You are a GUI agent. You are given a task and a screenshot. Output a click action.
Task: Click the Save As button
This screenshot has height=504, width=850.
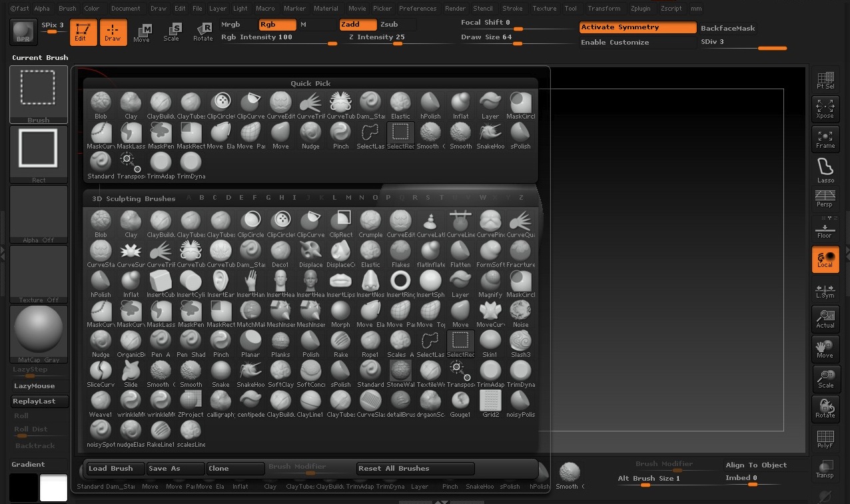click(x=176, y=468)
